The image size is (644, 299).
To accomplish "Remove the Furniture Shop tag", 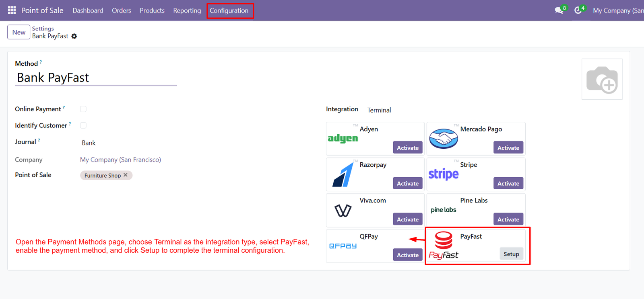I will (x=126, y=175).
